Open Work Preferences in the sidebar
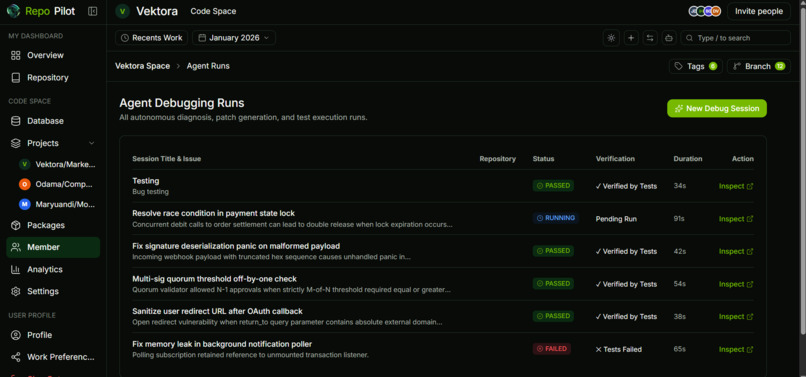Screen dimensions: 806x377 pyautogui.click(x=53, y=357)
